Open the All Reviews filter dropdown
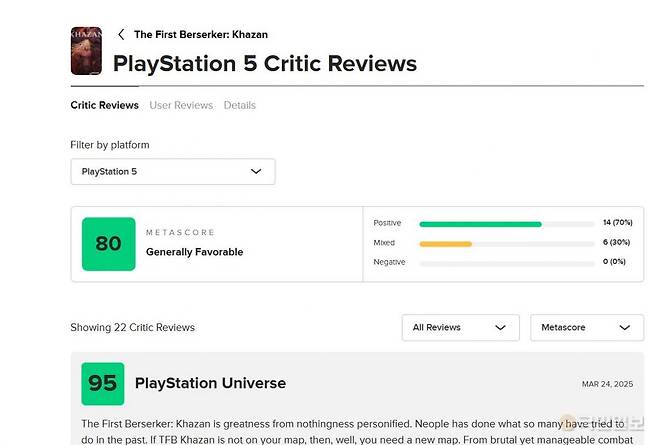658x445 pixels. point(460,327)
